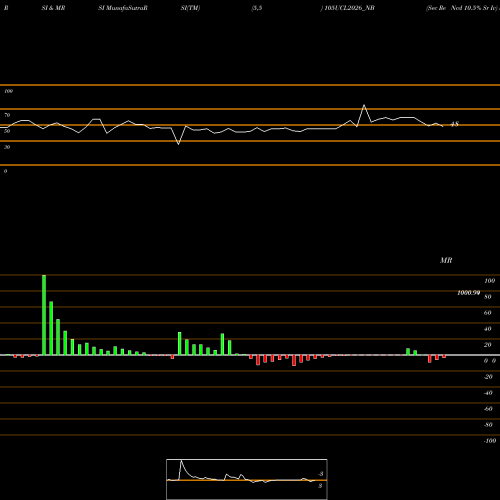Screen dimensions: 500x500
Task: Click the MR axis label '80'
Action: [488, 297]
